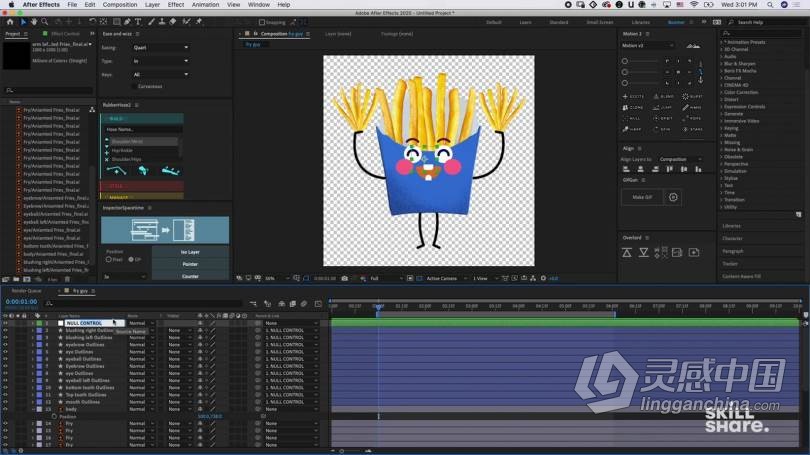810x455 pixels.
Task: Select the Rectangle shape tool
Action: [117, 22]
